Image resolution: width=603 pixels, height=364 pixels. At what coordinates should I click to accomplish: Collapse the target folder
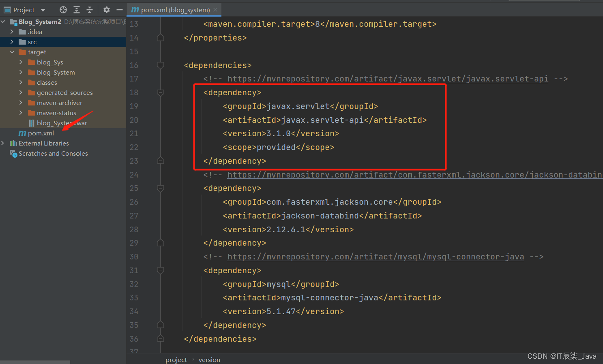[11, 52]
